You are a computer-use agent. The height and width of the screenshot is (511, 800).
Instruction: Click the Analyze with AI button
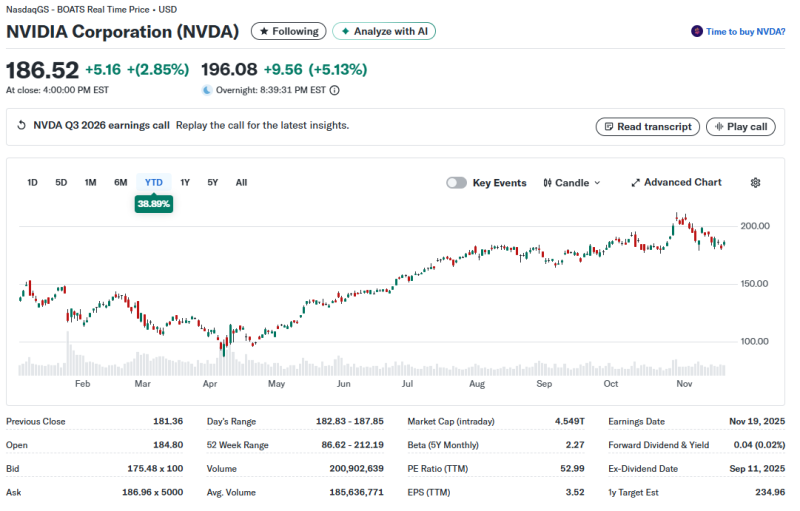pos(384,31)
